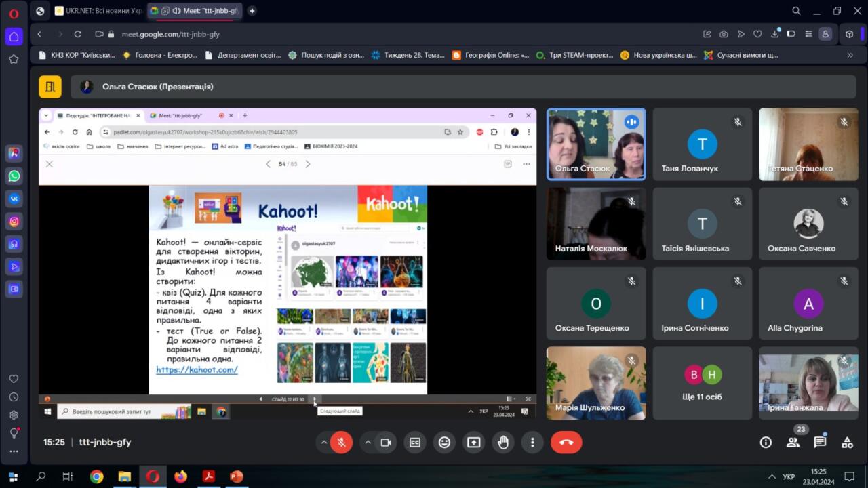The height and width of the screenshot is (488, 868).
Task: Go back in the browser
Action: [x=39, y=34]
